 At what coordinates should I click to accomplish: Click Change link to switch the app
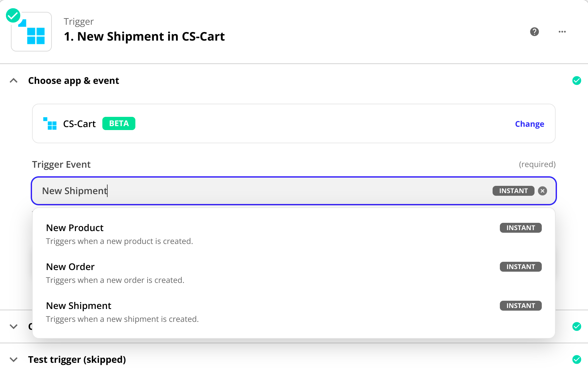tap(529, 124)
